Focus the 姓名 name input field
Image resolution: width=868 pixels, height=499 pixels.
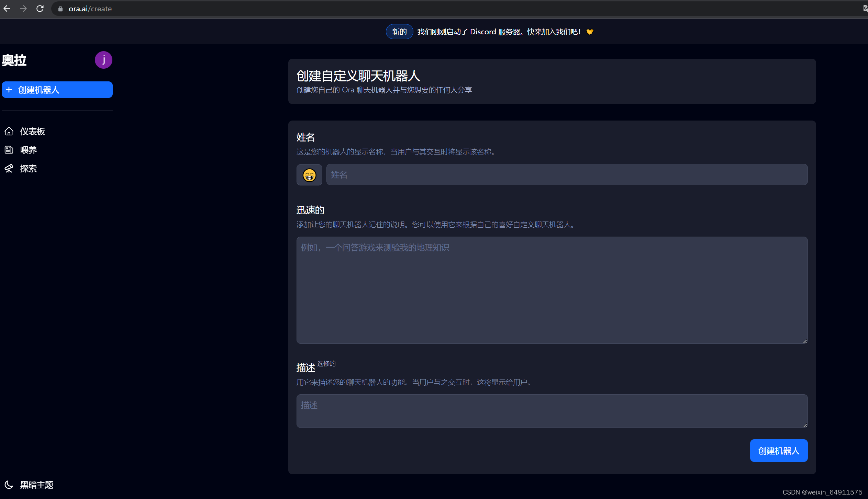click(x=567, y=174)
